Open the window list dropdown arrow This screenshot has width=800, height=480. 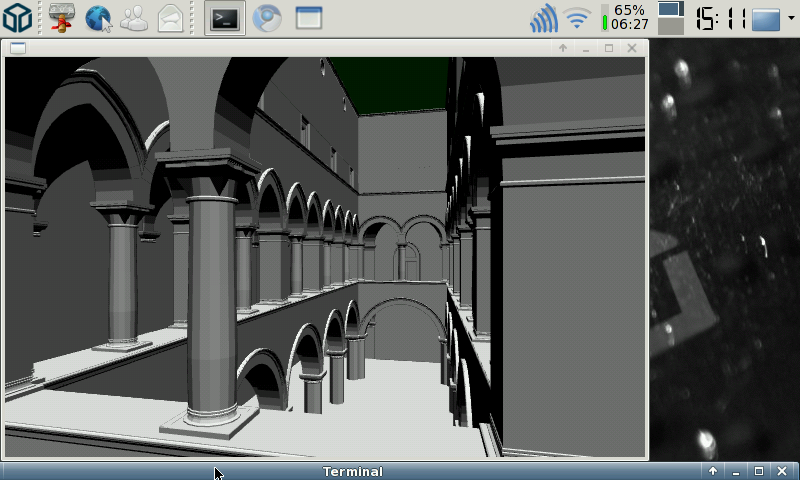[791, 18]
